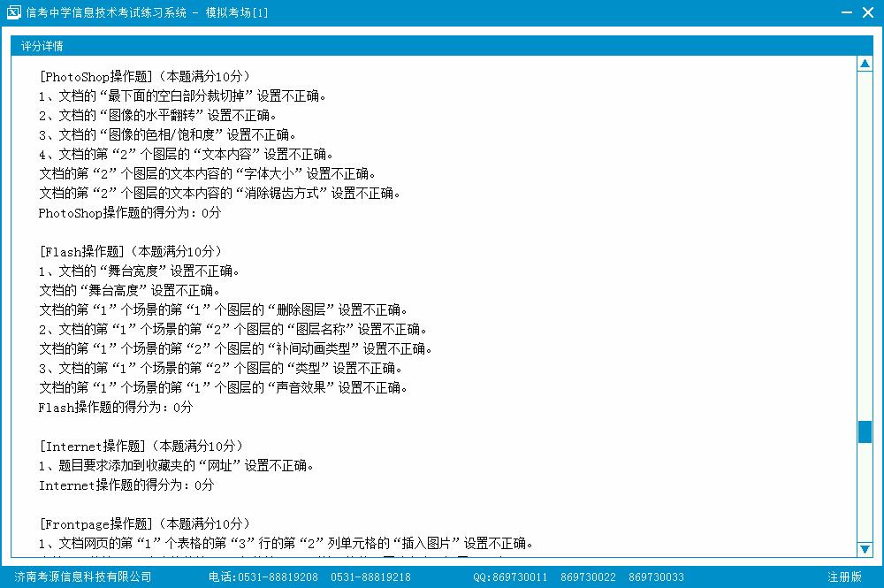Image resolution: width=884 pixels, height=588 pixels.
Task: Click the 评分详情 panel header
Action: click(x=42, y=46)
